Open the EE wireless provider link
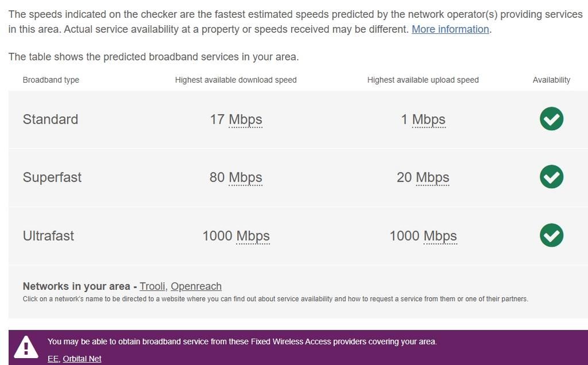The image size is (588, 365). [x=53, y=359]
